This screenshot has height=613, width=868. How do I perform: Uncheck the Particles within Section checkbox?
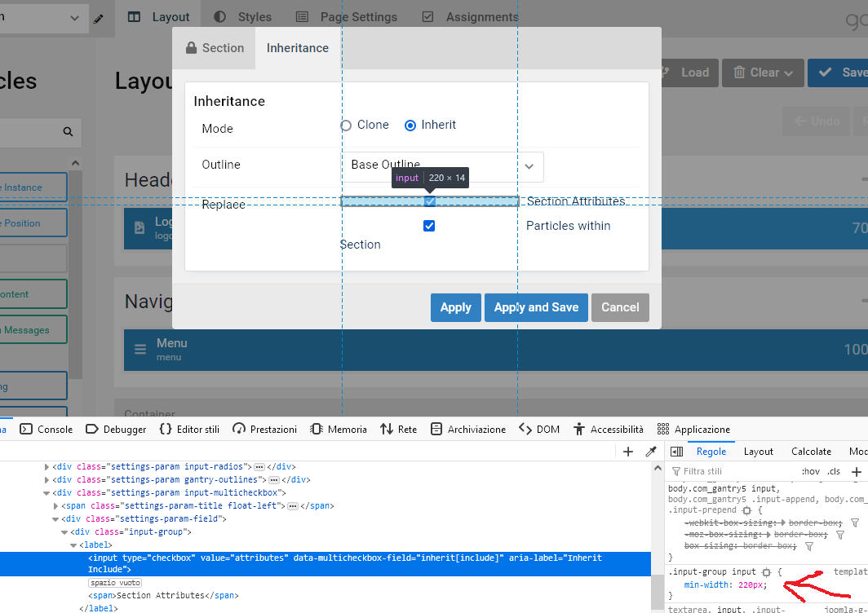pos(429,226)
